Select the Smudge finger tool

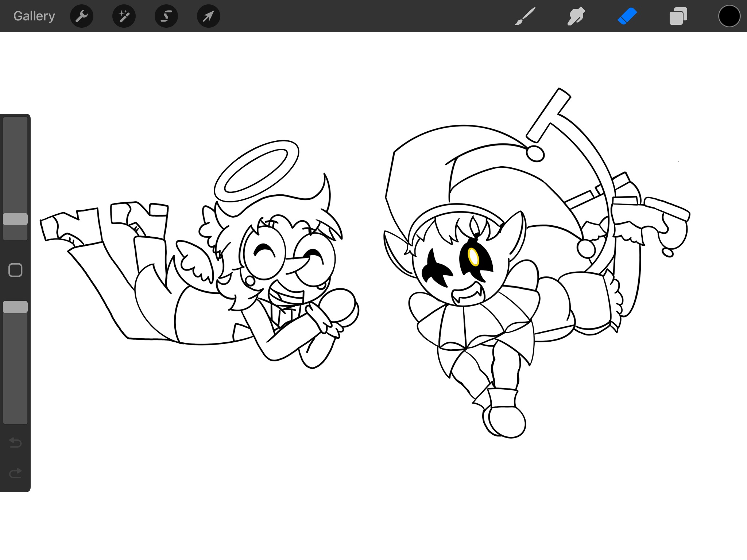point(576,16)
